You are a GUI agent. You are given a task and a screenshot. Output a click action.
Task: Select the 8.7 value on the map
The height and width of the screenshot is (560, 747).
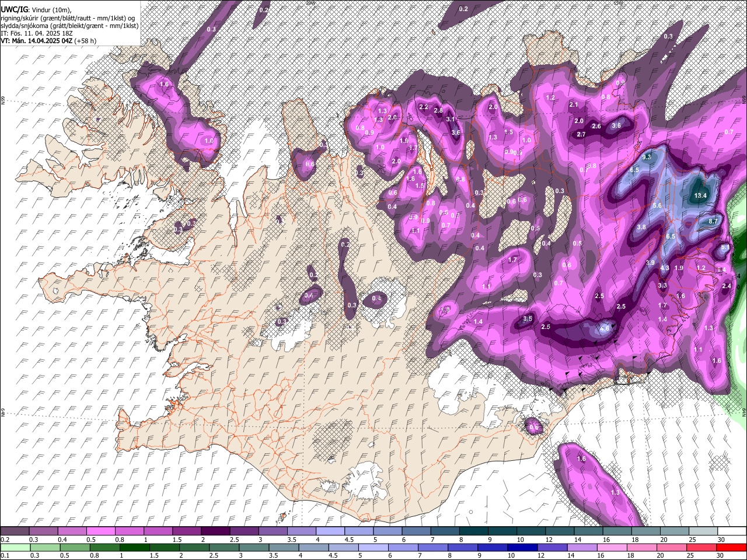click(x=713, y=222)
